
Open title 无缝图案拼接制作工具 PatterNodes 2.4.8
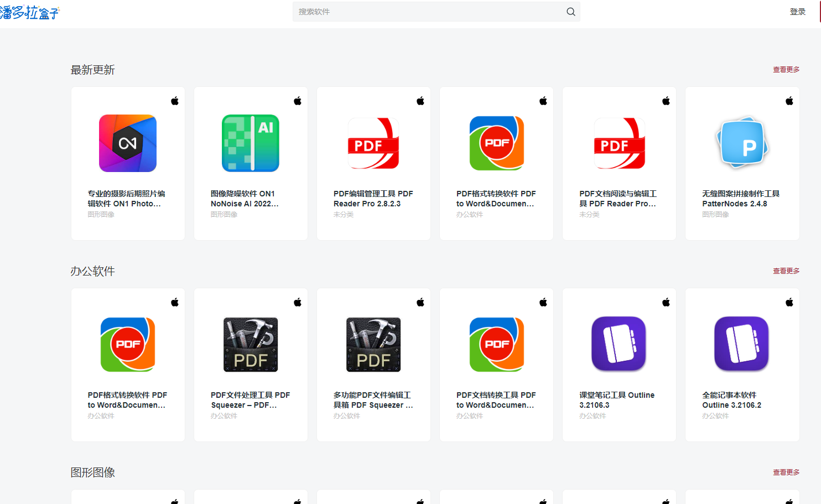741,199
